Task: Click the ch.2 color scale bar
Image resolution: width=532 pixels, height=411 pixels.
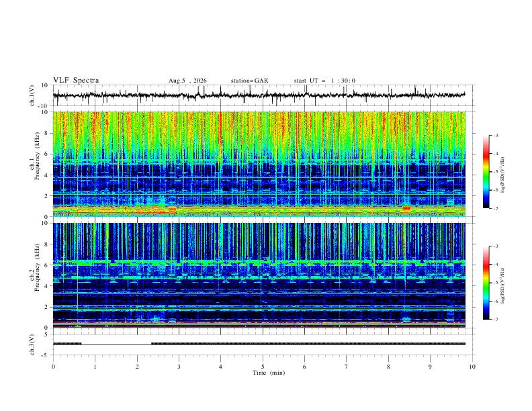Action: pyautogui.click(x=486, y=283)
